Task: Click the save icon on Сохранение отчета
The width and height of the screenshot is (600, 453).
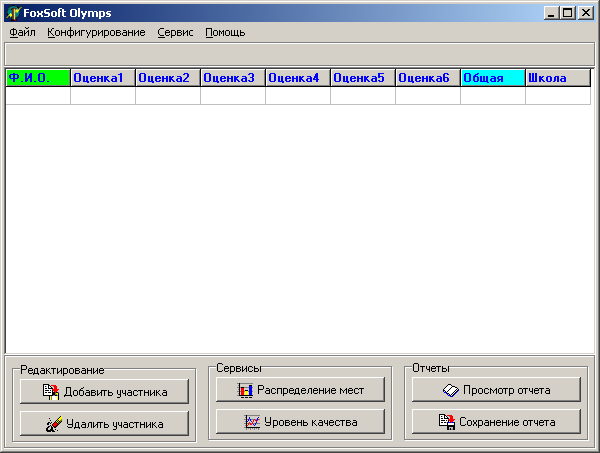Action: tap(447, 422)
